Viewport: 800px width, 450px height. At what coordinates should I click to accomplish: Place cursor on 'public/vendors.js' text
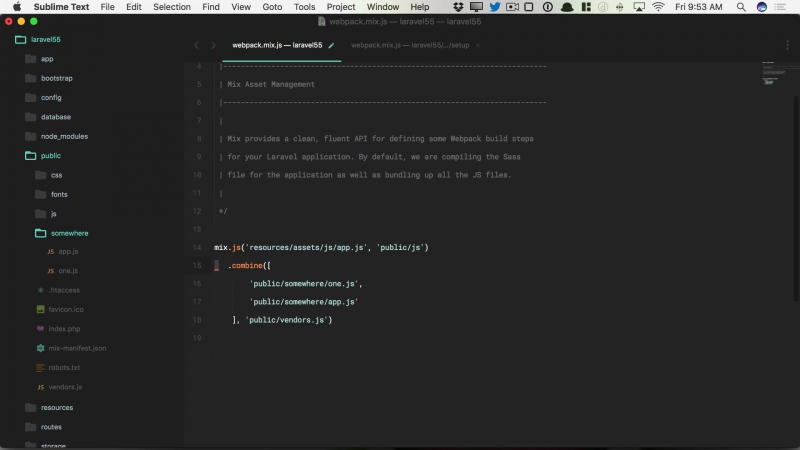pyautogui.click(x=287, y=320)
